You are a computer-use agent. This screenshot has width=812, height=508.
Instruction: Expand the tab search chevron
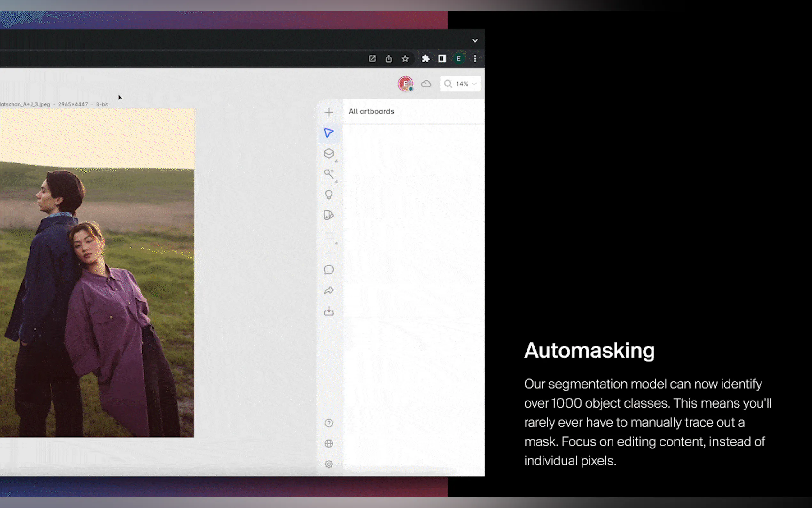coord(475,41)
